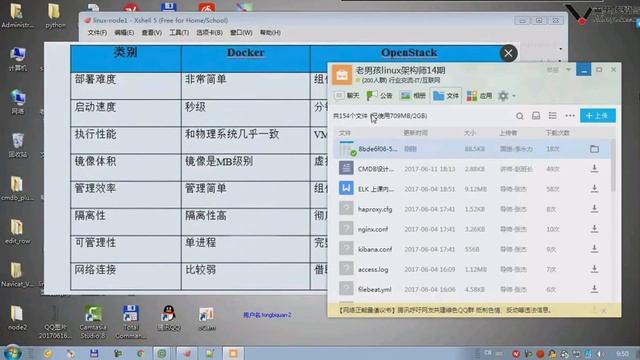Screen dimensions: 640x360
Task: Select the 文件 files tab
Action: point(446,96)
